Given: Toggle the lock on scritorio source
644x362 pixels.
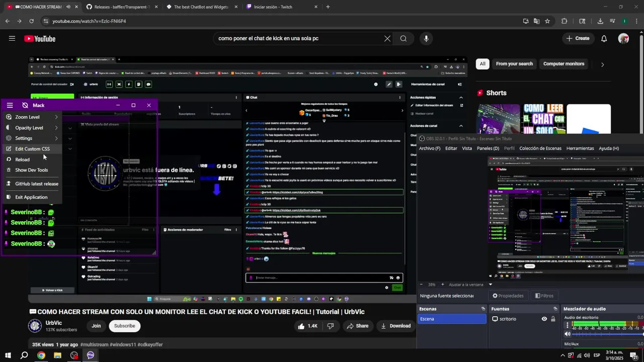Looking at the screenshot, I should 553,319.
